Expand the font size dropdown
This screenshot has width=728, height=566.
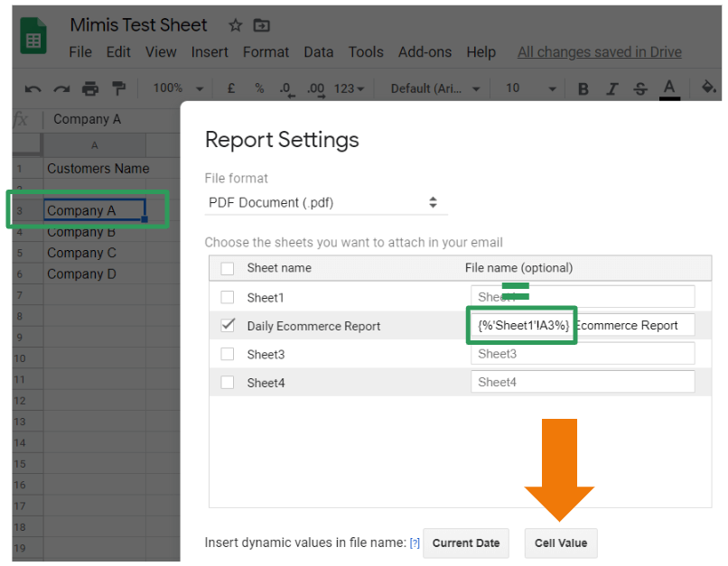pyautogui.click(x=530, y=88)
